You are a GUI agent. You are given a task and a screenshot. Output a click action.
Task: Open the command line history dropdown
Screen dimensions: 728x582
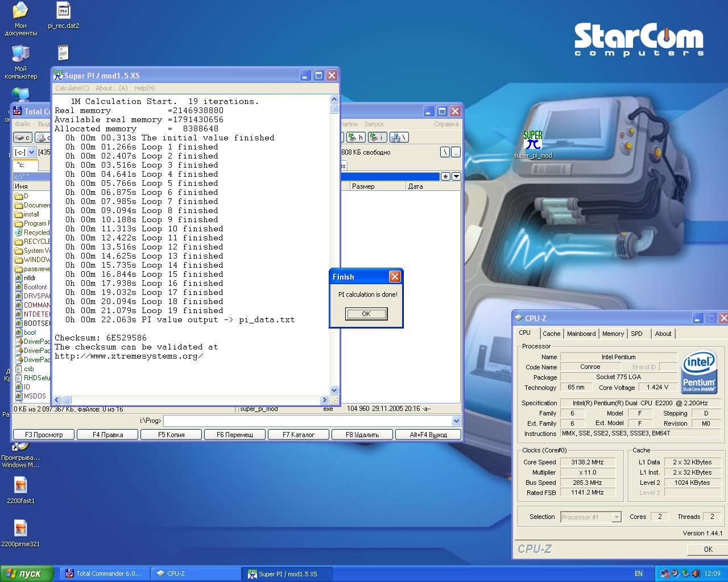click(456, 421)
